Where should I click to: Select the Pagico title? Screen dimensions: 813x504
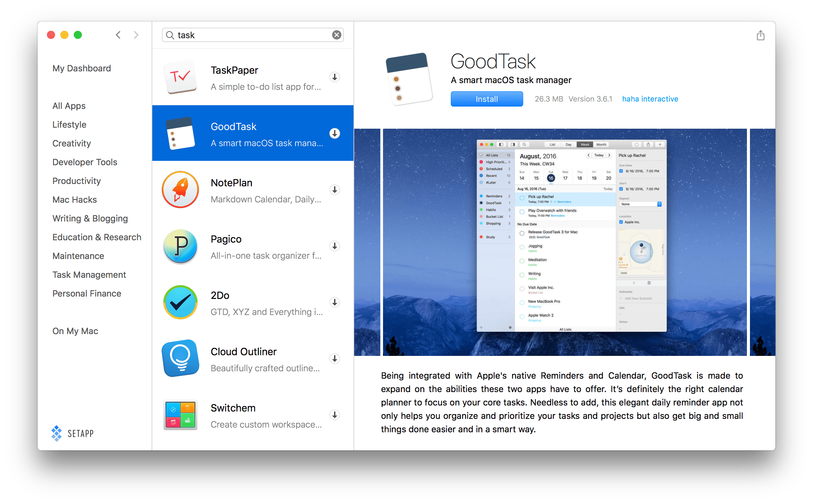226,239
